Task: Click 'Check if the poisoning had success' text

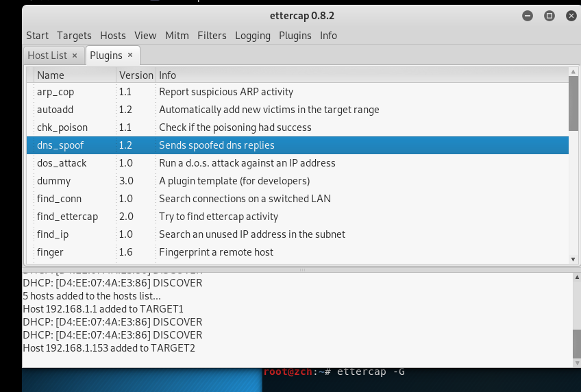Action: 235,127
